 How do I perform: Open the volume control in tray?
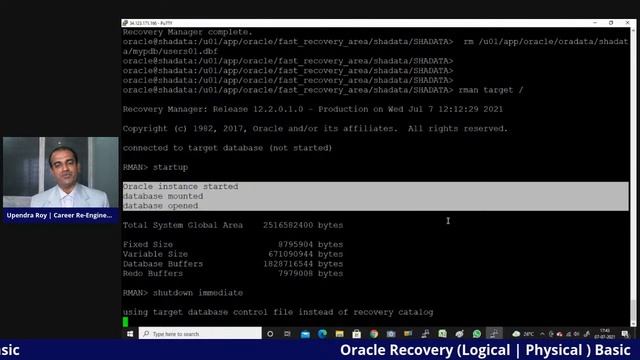[576, 334]
